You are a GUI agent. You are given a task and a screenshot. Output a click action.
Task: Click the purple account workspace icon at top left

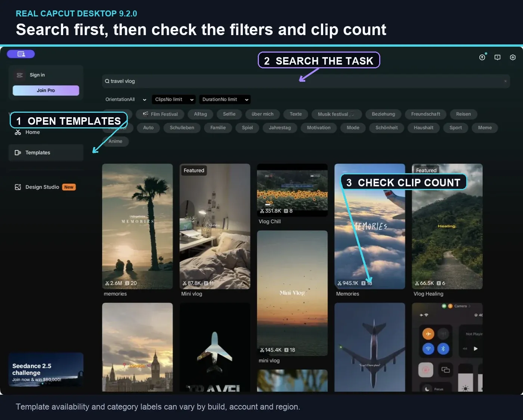21,54
